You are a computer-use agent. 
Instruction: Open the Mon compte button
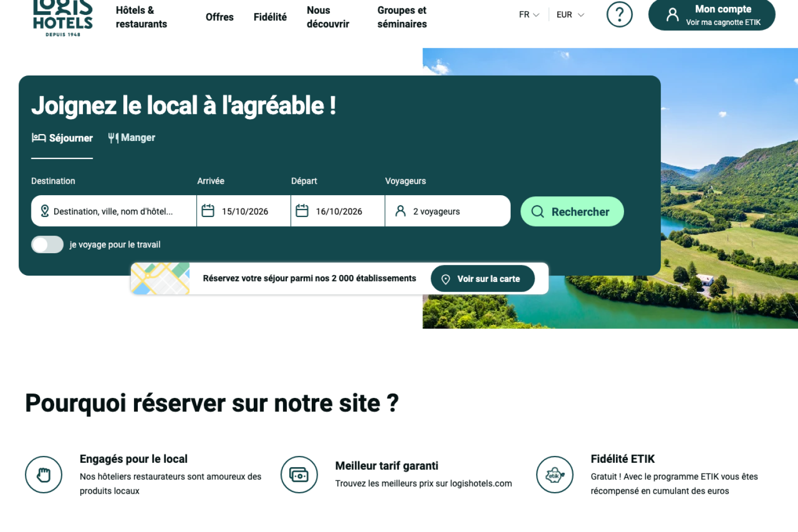tap(712, 15)
